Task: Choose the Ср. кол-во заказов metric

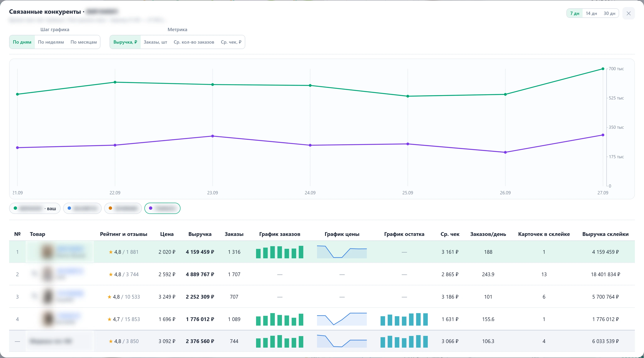Action: (x=194, y=42)
